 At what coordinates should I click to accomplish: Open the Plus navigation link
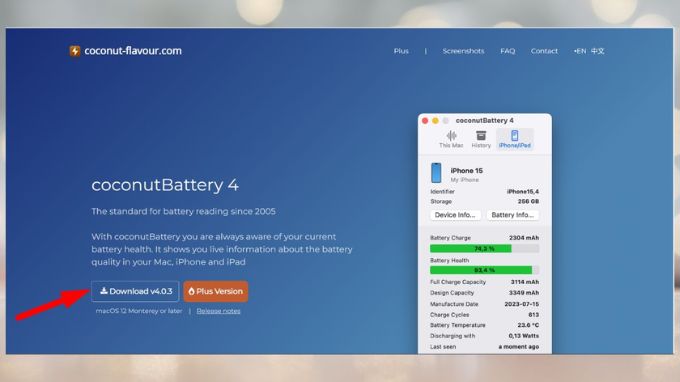[401, 51]
